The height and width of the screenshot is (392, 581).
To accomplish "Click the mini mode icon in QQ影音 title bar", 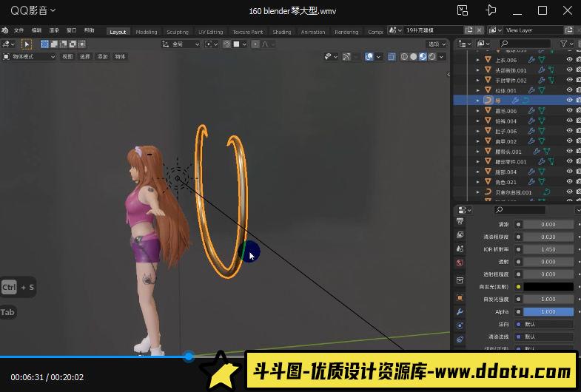I will click(463, 10).
